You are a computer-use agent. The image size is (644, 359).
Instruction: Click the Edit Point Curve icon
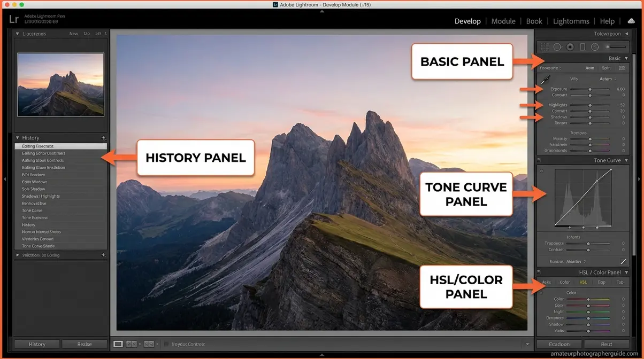click(624, 261)
